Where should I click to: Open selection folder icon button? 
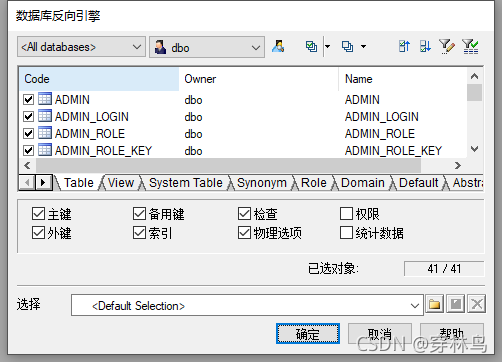click(434, 304)
